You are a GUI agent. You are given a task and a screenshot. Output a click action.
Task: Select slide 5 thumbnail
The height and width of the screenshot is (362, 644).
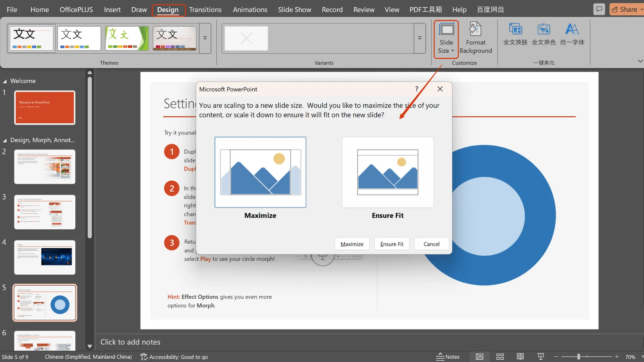click(45, 303)
